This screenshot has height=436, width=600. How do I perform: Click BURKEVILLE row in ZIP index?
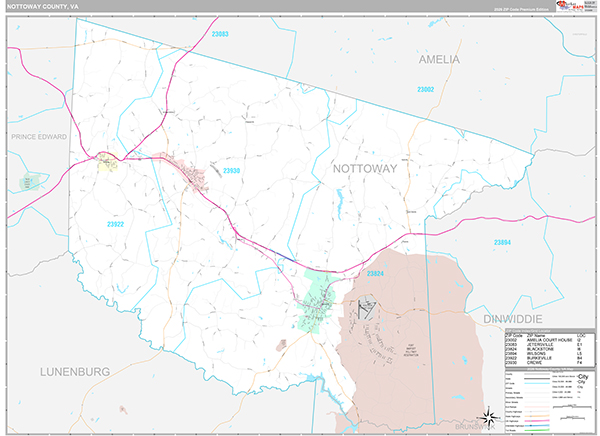click(x=544, y=358)
